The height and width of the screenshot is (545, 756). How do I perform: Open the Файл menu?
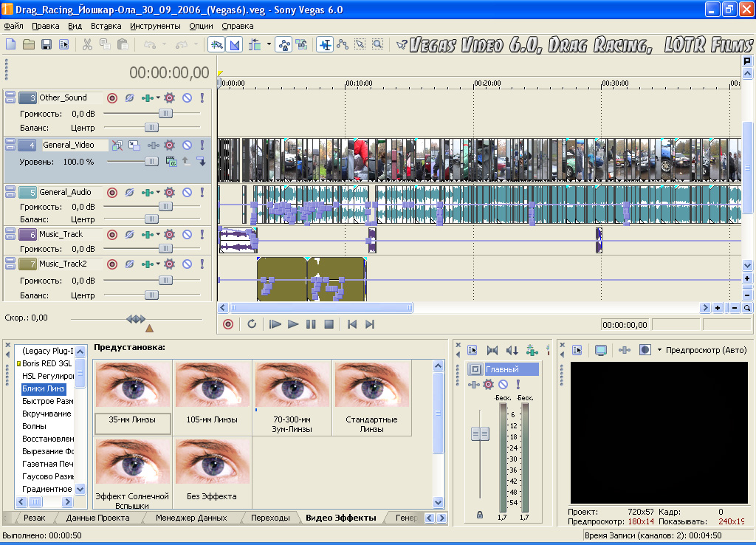[x=13, y=26]
